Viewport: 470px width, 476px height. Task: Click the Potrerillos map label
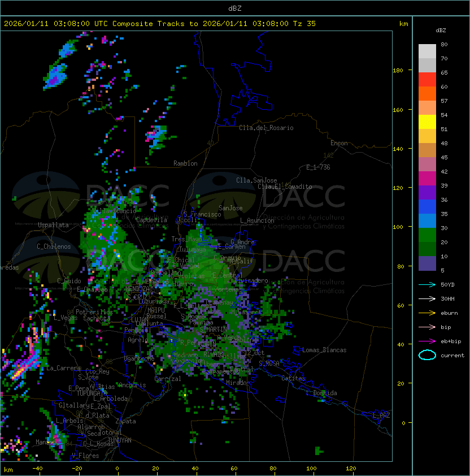(94, 312)
